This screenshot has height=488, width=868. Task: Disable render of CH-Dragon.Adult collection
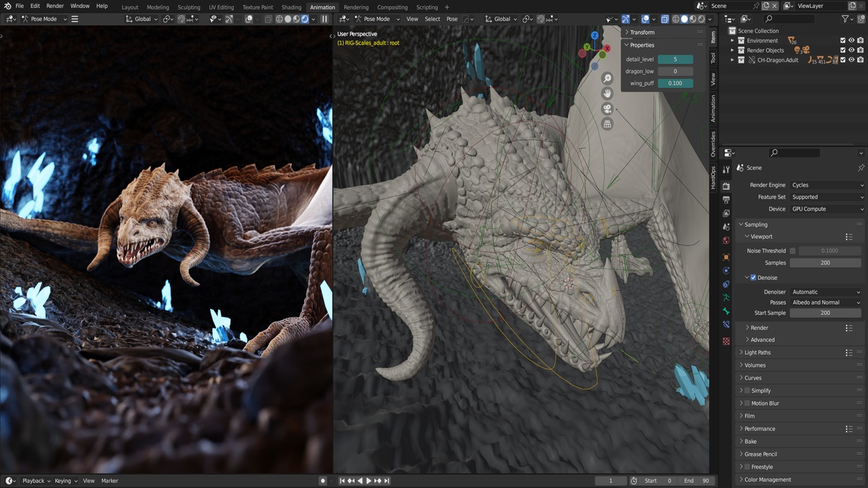(860, 60)
